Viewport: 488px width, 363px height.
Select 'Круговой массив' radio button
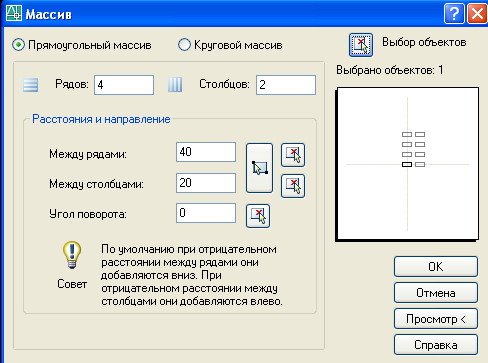(x=184, y=45)
